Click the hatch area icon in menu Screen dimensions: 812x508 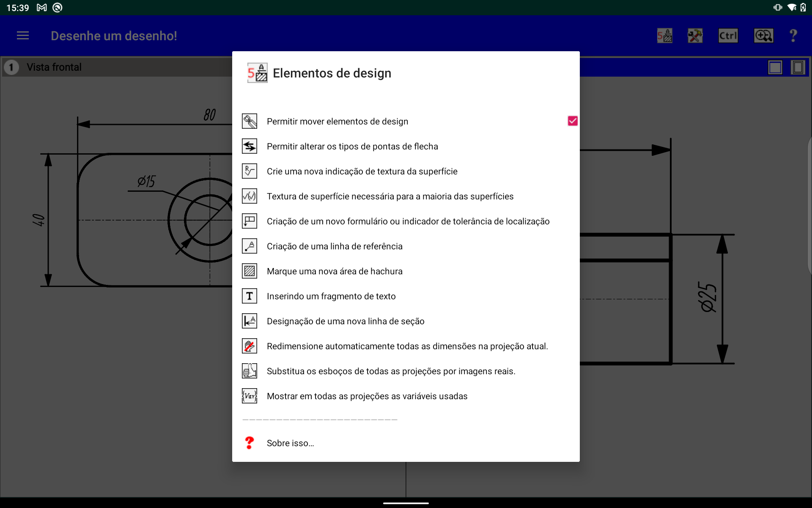point(250,271)
